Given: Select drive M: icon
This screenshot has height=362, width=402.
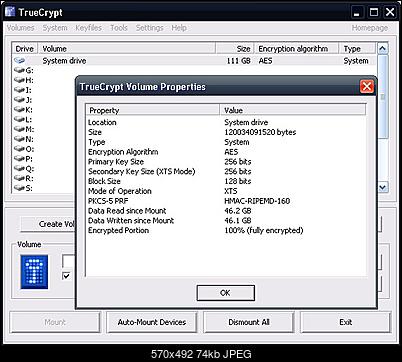Looking at the screenshot, I should click(x=19, y=129).
